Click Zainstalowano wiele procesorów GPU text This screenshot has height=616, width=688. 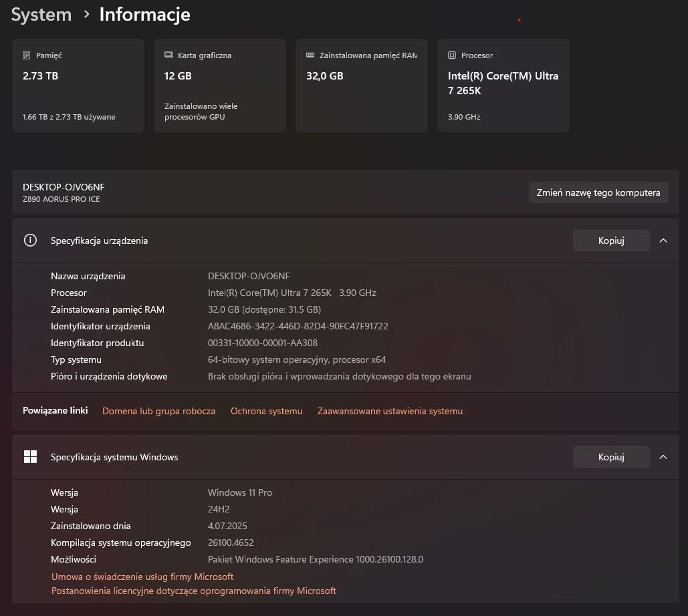pos(201,112)
